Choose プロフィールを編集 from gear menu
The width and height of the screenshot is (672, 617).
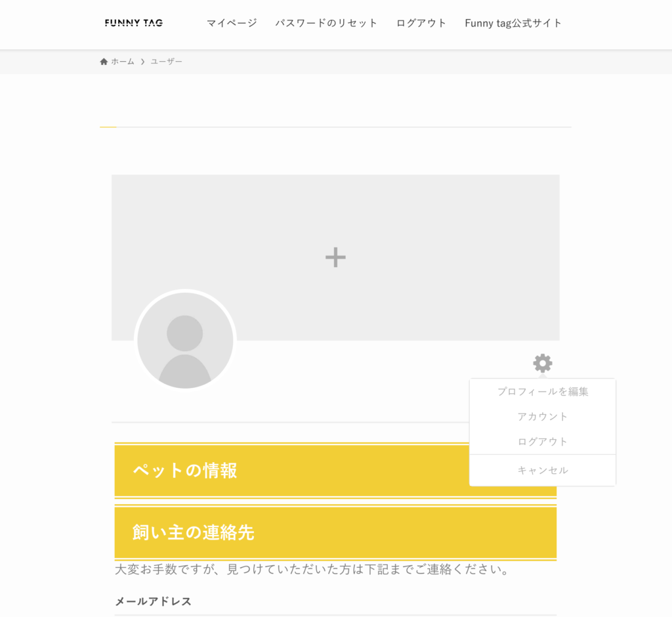[x=543, y=392]
